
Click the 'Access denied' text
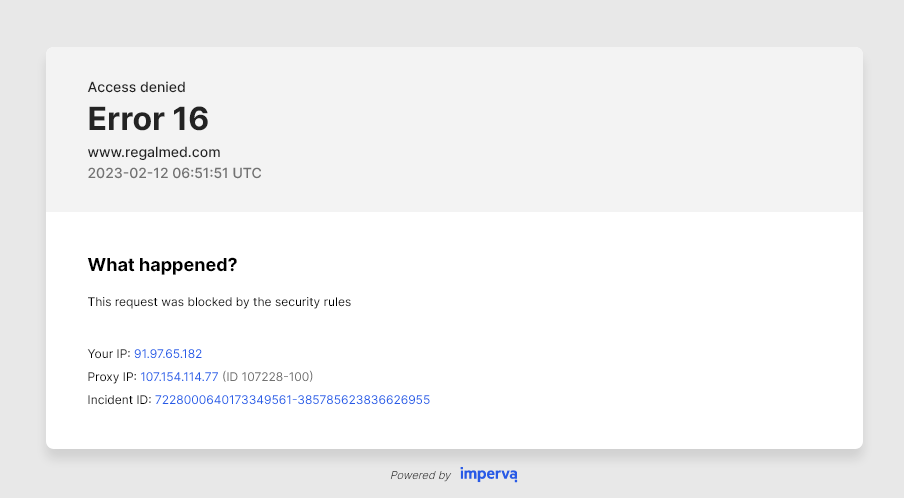[x=136, y=87]
